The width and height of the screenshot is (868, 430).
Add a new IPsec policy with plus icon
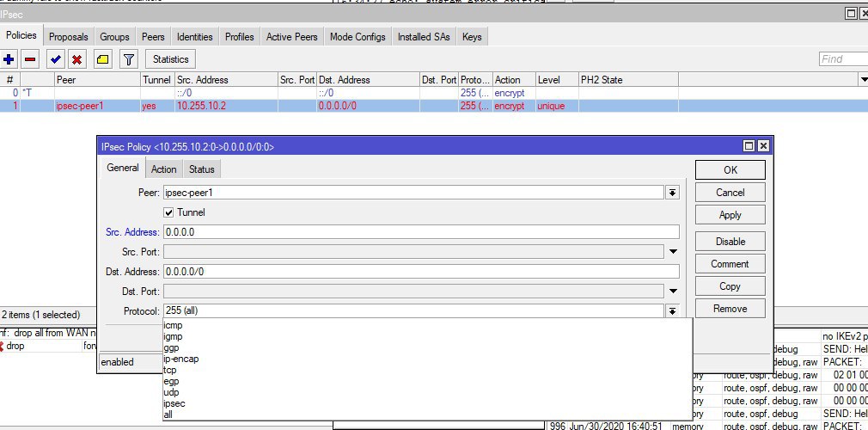9,59
